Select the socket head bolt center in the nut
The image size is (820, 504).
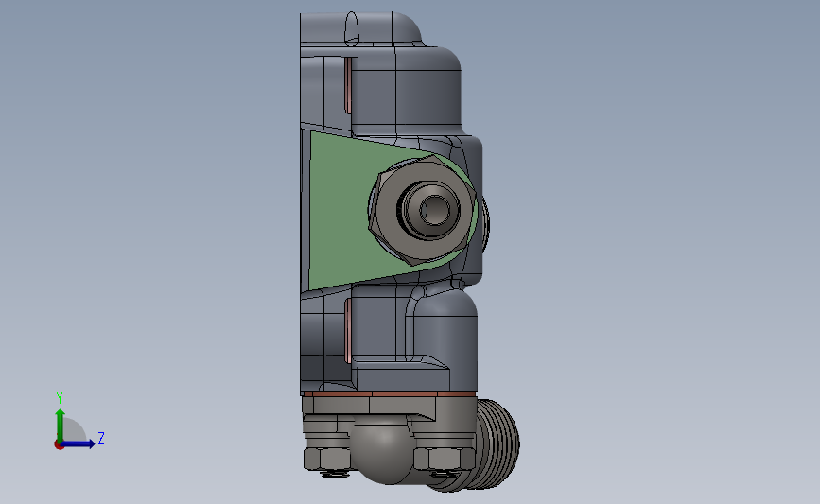tap(433, 210)
